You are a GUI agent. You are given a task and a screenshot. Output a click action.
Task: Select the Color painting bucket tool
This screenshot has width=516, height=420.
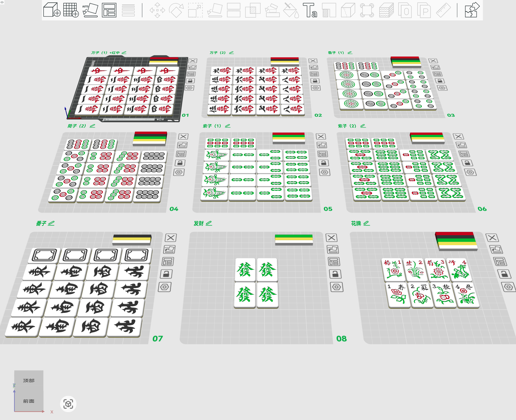[x=291, y=10]
